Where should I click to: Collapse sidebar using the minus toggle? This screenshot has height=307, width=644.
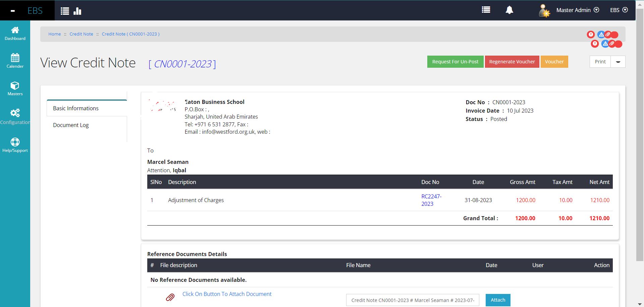[13, 11]
